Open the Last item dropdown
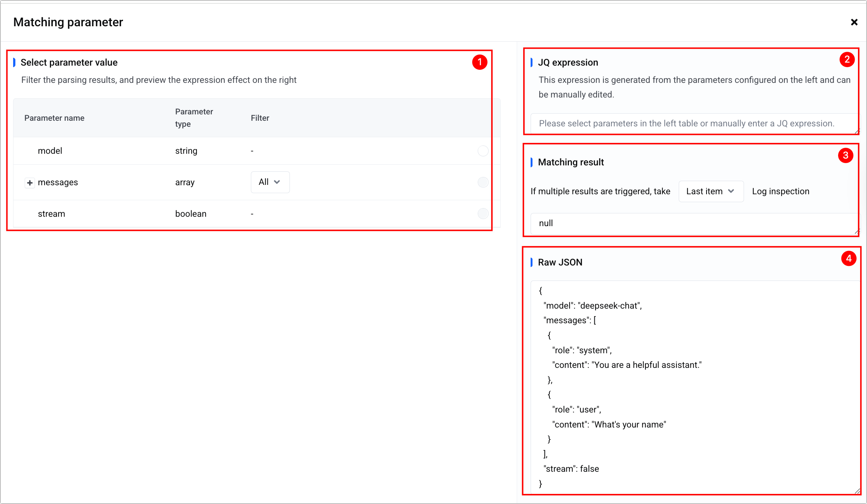The width and height of the screenshot is (867, 504). tap(711, 192)
